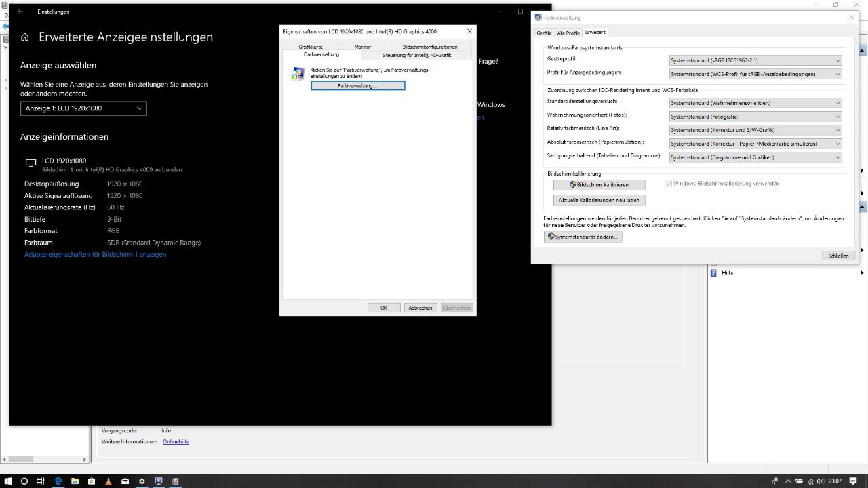868x488 pixels.
Task: Switch to the Bildschirmkonfigurationen tab
Action: click(x=430, y=47)
